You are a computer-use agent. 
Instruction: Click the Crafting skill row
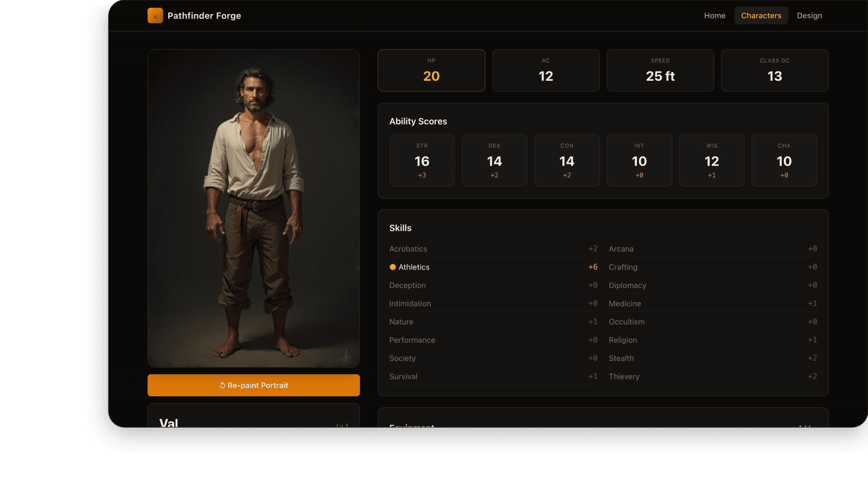713,267
